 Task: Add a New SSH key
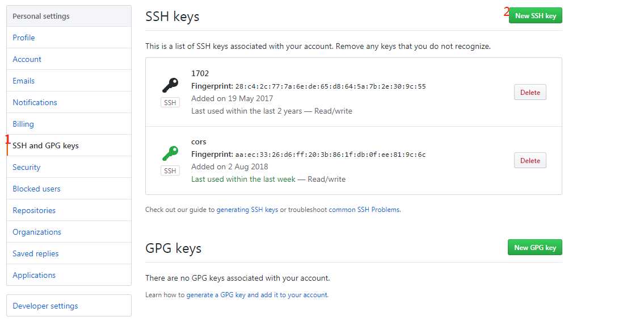tap(535, 16)
